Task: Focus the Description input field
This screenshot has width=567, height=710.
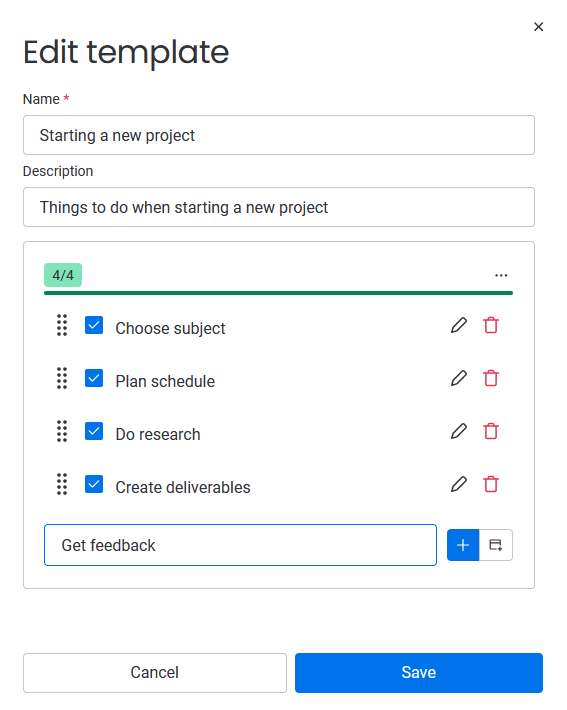Action: click(x=279, y=207)
